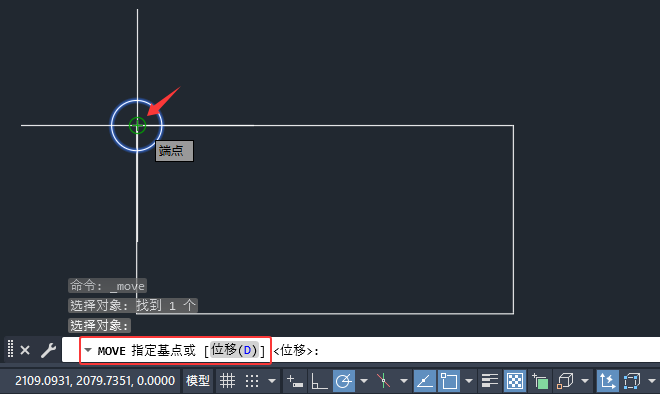This screenshot has width=660, height=394.
Task: Open command line customize wrench menu
Action: 48,350
